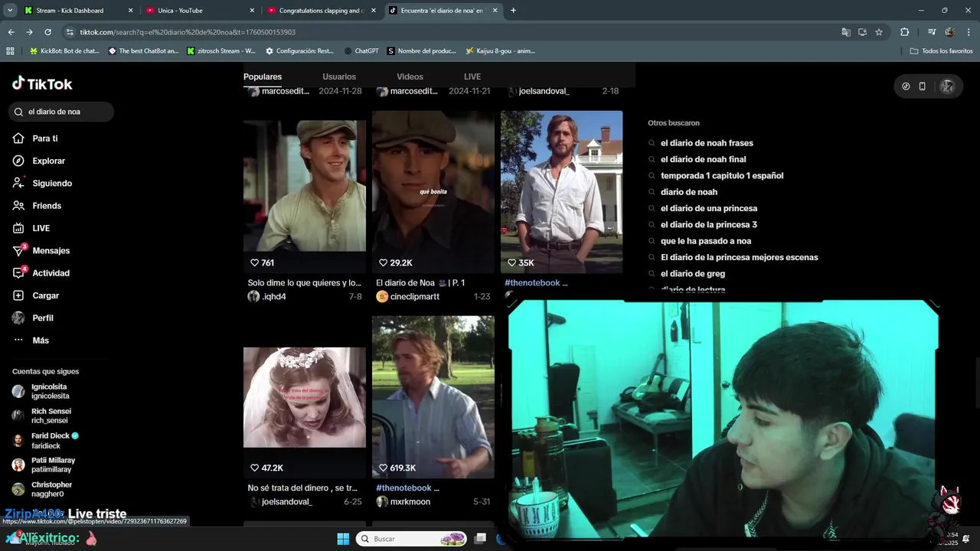Focus the TikTok search box
980x551 pixels.
click(61, 112)
